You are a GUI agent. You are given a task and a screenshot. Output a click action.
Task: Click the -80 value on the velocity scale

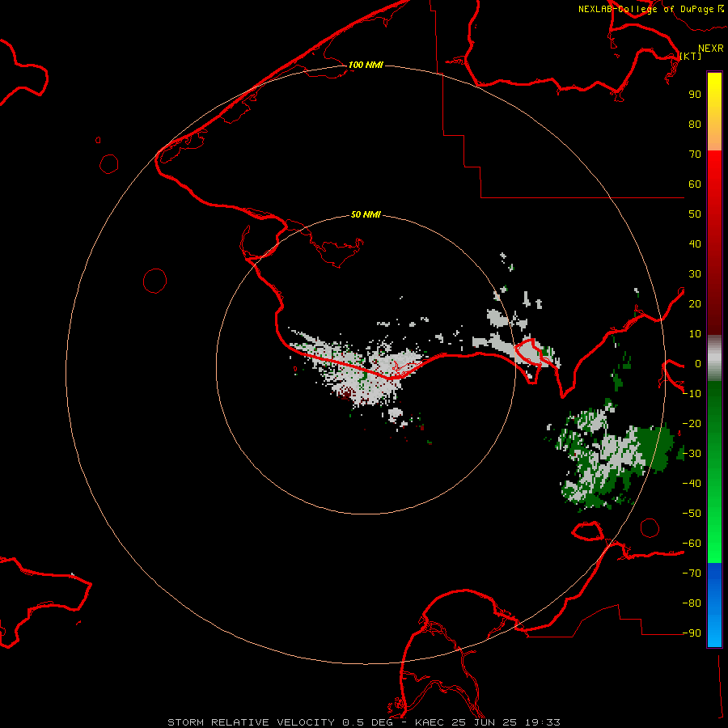pyautogui.click(x=692, y=603)
